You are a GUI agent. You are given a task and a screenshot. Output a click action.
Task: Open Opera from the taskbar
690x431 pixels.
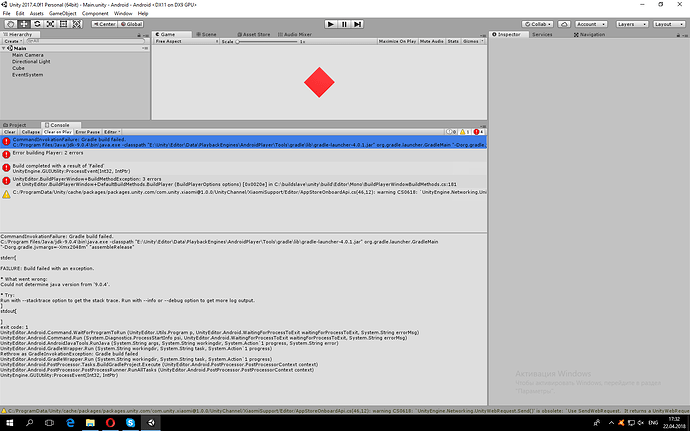pyautogui.click(x=110, y=423)
